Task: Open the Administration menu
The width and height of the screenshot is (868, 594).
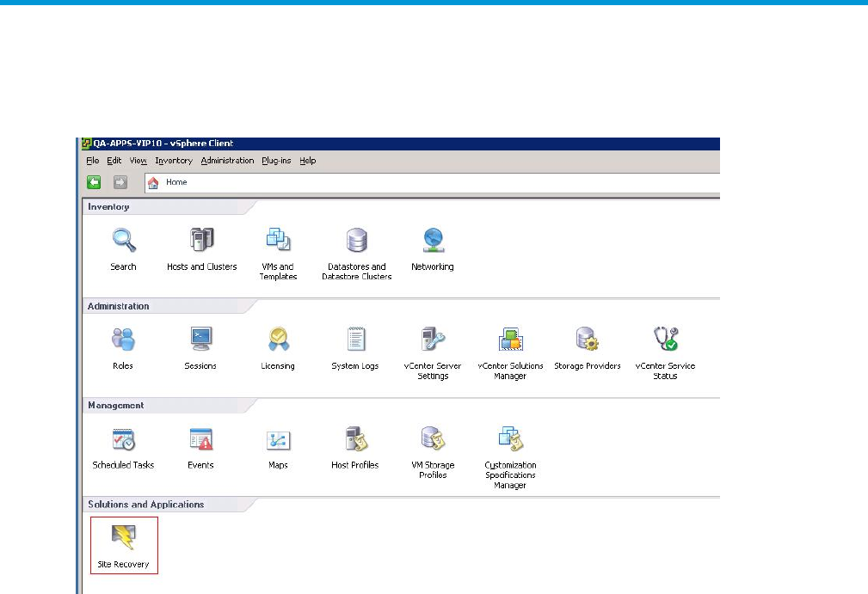Action: (227, 161)
